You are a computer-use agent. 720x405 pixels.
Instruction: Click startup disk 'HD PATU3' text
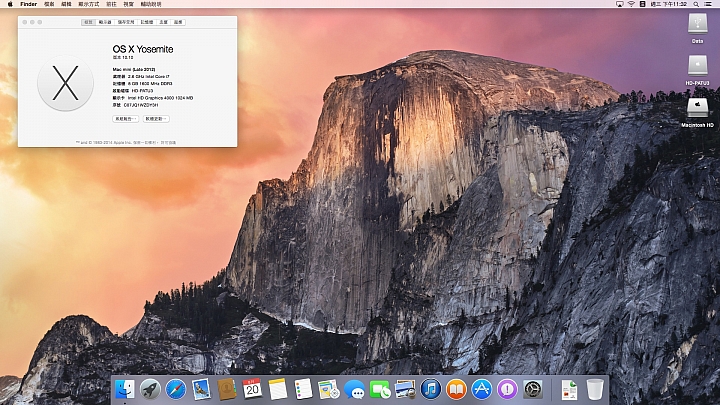click(x=142, y=91)
